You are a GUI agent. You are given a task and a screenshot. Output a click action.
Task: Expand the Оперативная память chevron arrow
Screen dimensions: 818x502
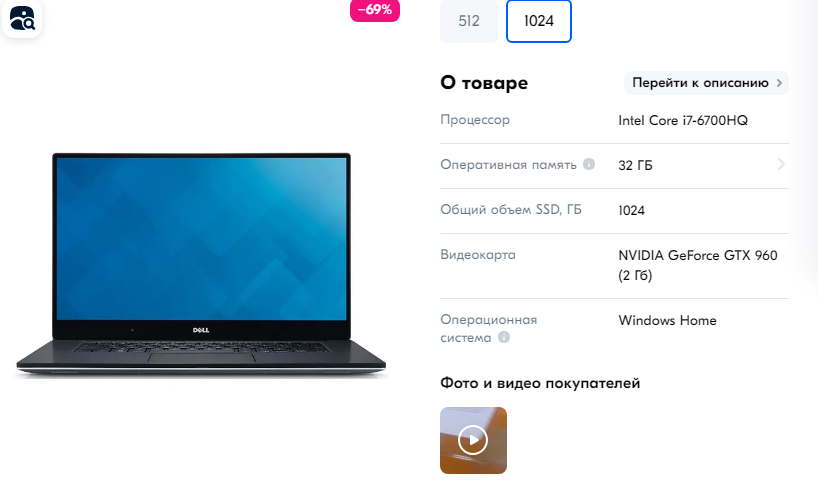781,164
